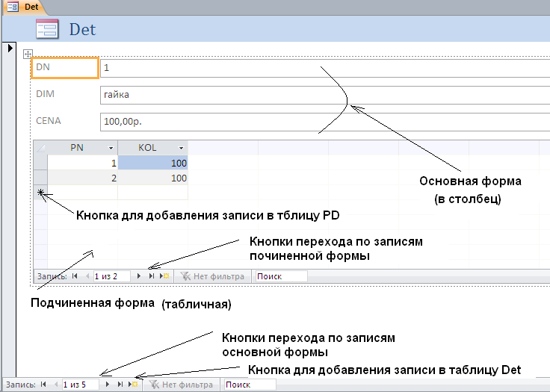Click the Det form header icon
Screen dimensions: 550x392
[x=47, y=29]
